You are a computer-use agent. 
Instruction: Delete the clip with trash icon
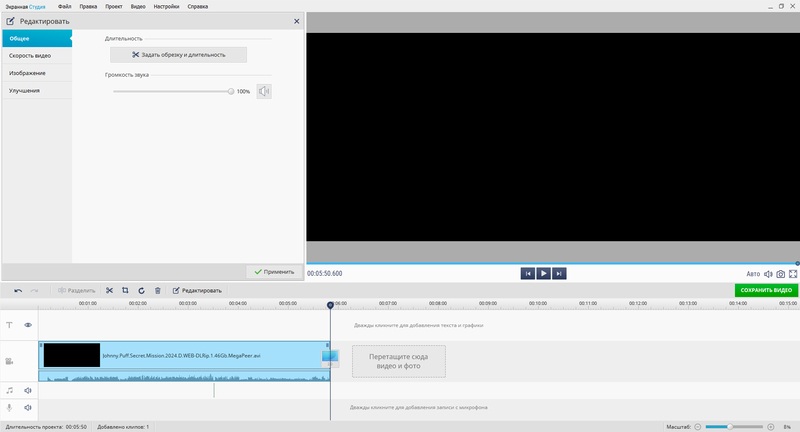click(x=158, y=290)
